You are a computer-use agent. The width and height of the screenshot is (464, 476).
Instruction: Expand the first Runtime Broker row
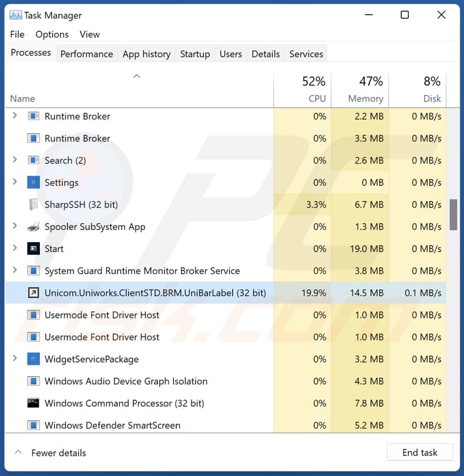15,116
